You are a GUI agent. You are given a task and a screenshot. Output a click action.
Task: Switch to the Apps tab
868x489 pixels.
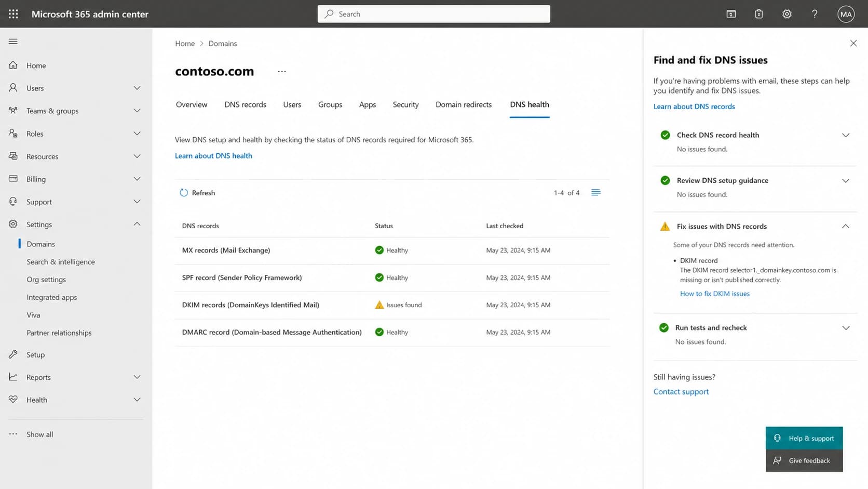pyautogui.click(x=368, y=104)
